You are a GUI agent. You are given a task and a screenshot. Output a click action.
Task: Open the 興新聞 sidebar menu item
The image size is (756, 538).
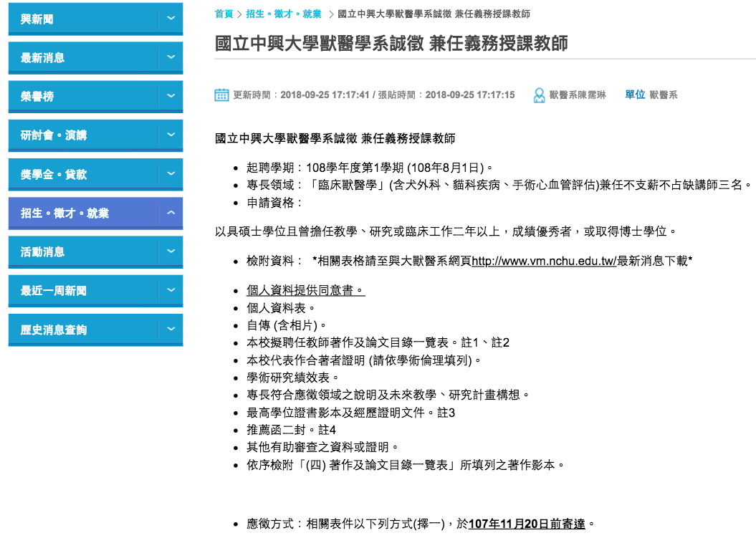[x=95, y=19]
